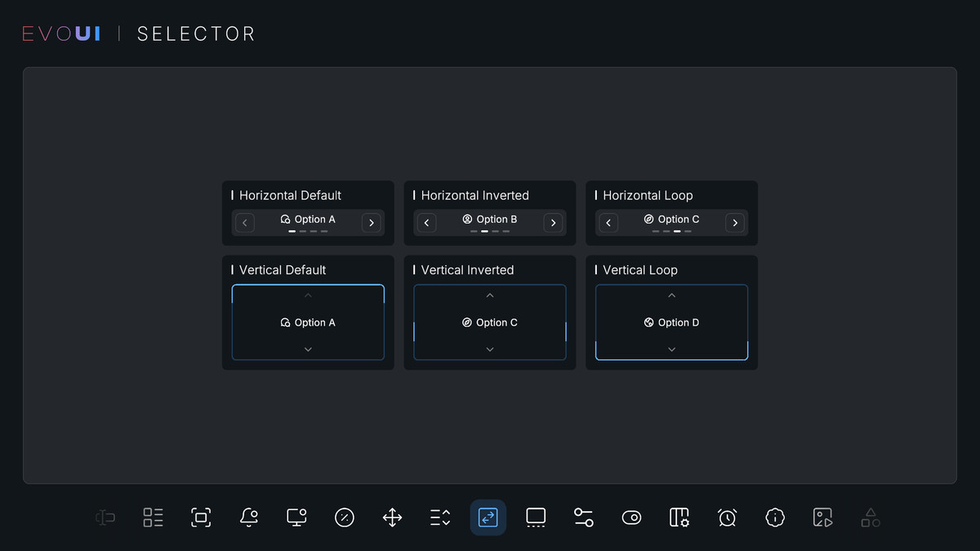Select the highlighted selector icon in the toolbar
This screenshot has width=980, height=551.
(x=488, y=517)
